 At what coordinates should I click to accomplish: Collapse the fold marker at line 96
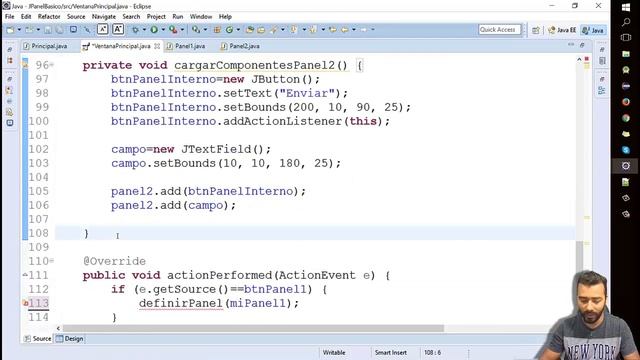(52, 65)
